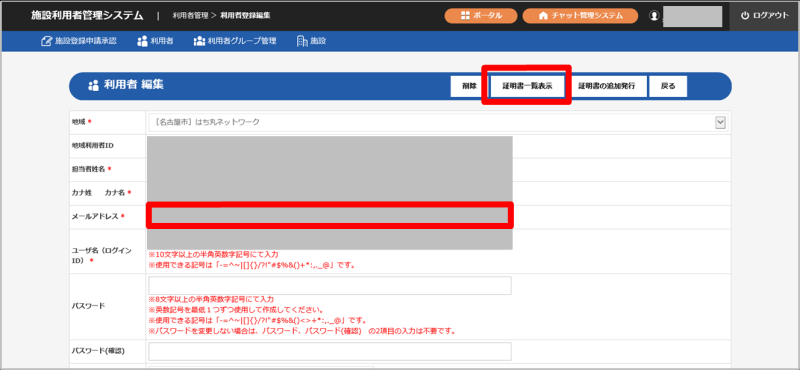Click the 利用者 編集 heading text
The width and height of the screenshot is (800, 370).
point(134,86)
